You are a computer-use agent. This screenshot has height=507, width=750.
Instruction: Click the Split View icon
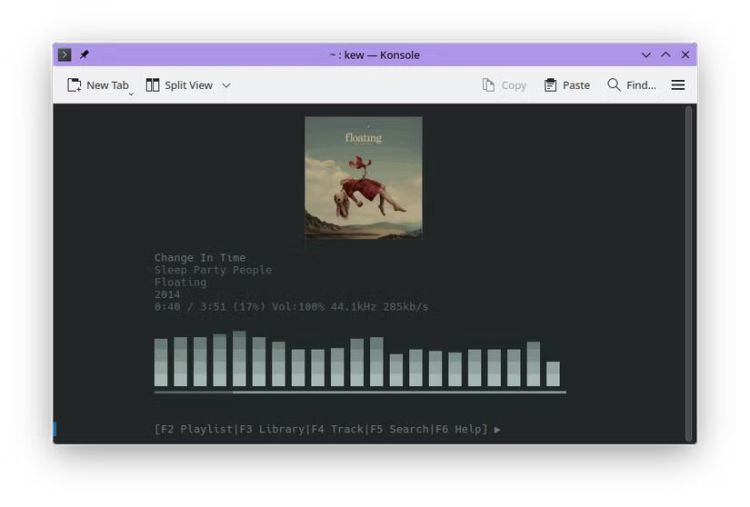pos(153,85)
